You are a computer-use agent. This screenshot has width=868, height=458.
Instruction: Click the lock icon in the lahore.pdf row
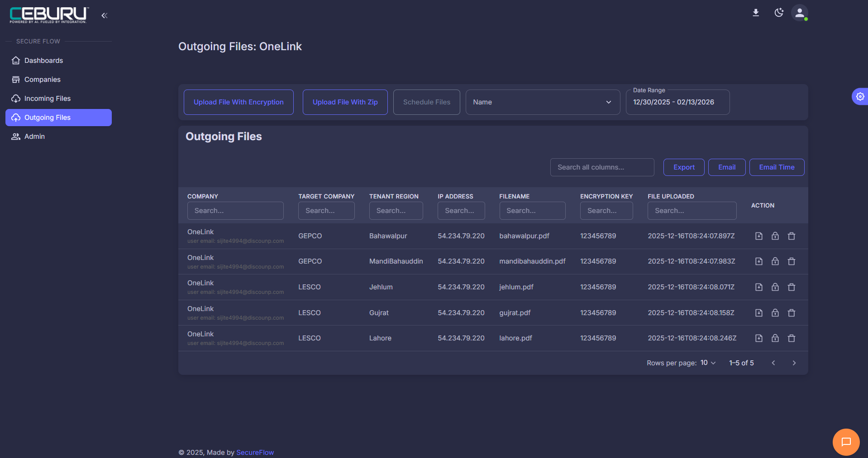point(775,338)
